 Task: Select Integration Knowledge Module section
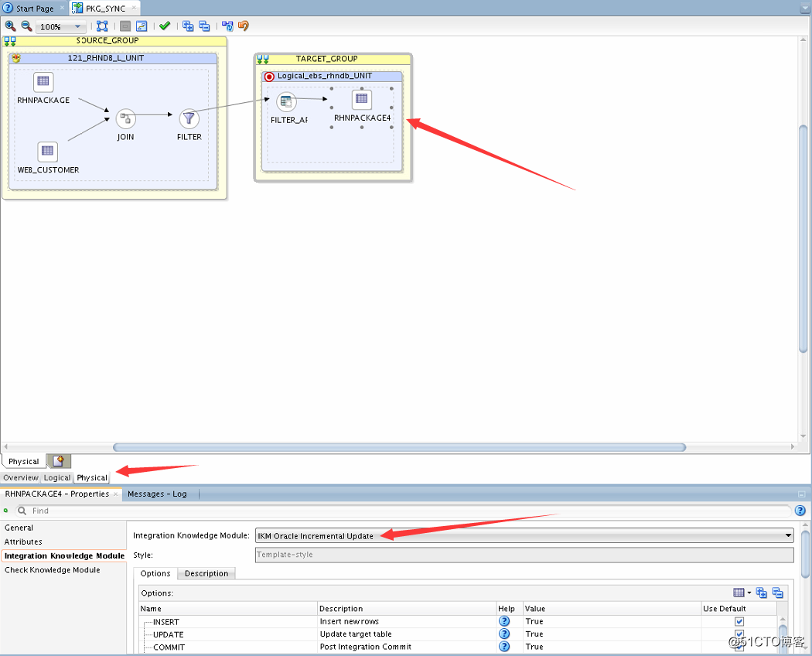tap(64, 555)
